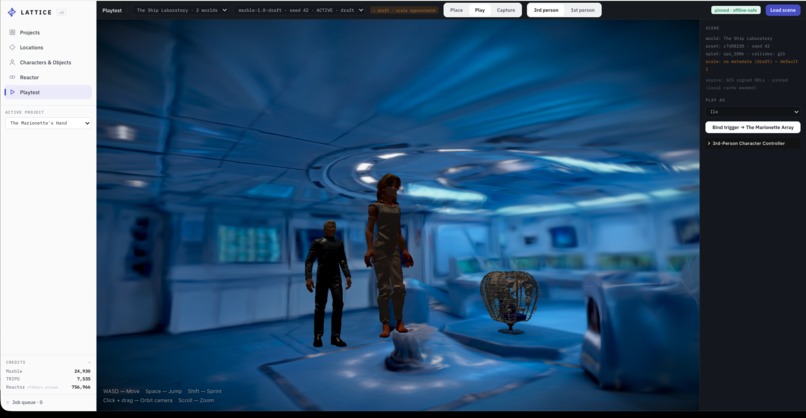Click the SCENE panel header
Image resolution: width=806 pixels, height=418 pixels.
click(712, 28)
